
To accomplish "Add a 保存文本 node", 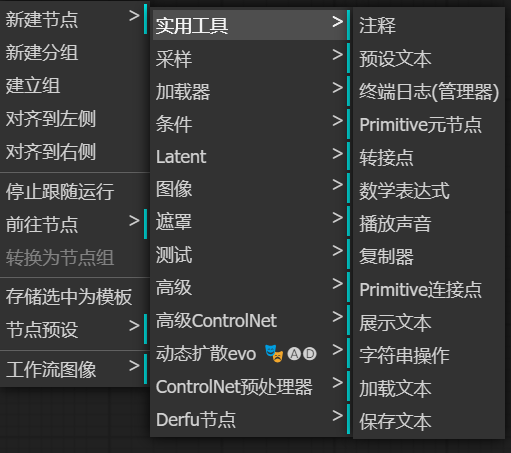I will tap(429, 421).
